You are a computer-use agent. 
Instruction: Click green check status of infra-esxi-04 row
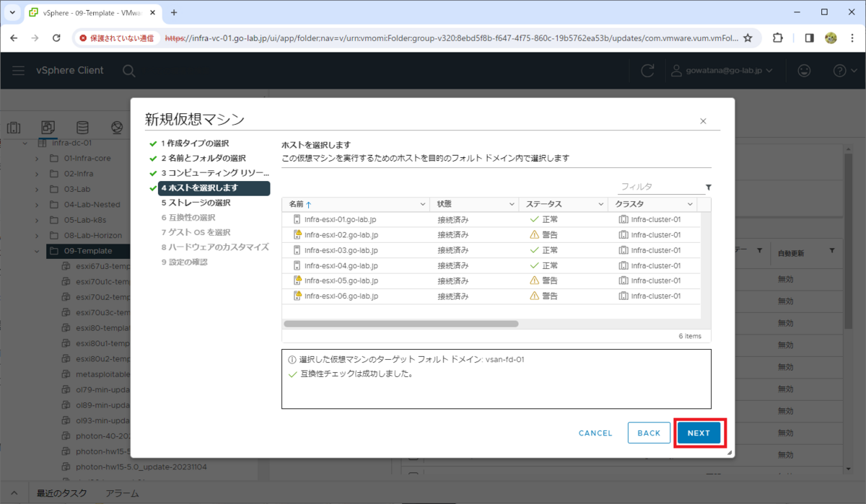coord(534,265)
